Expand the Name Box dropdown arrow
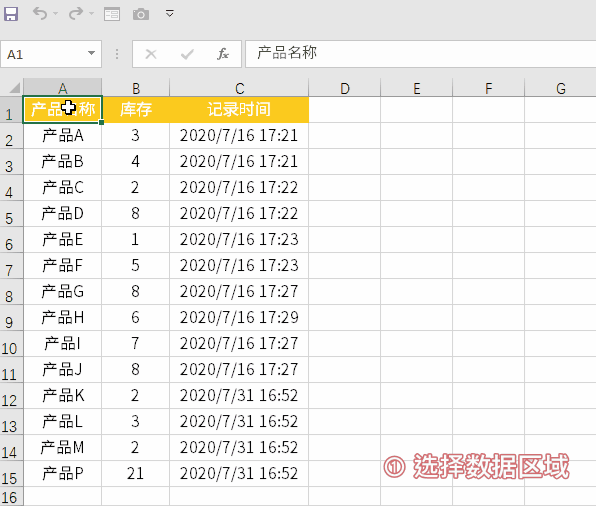 point(91,53)
